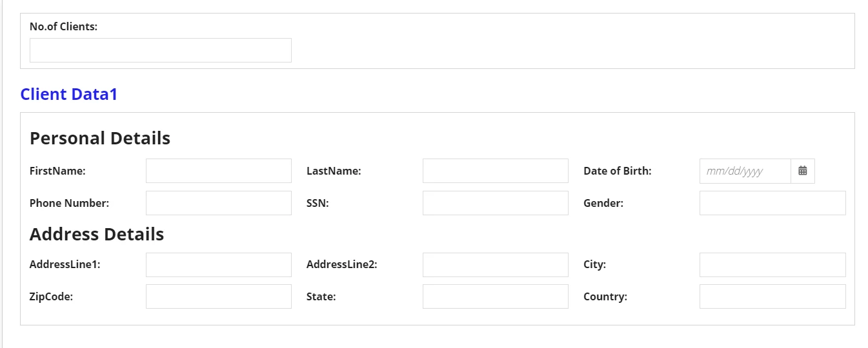Click the Personal Details section title
This screenshot has width=868, height=348.
[x=100, y=138]
